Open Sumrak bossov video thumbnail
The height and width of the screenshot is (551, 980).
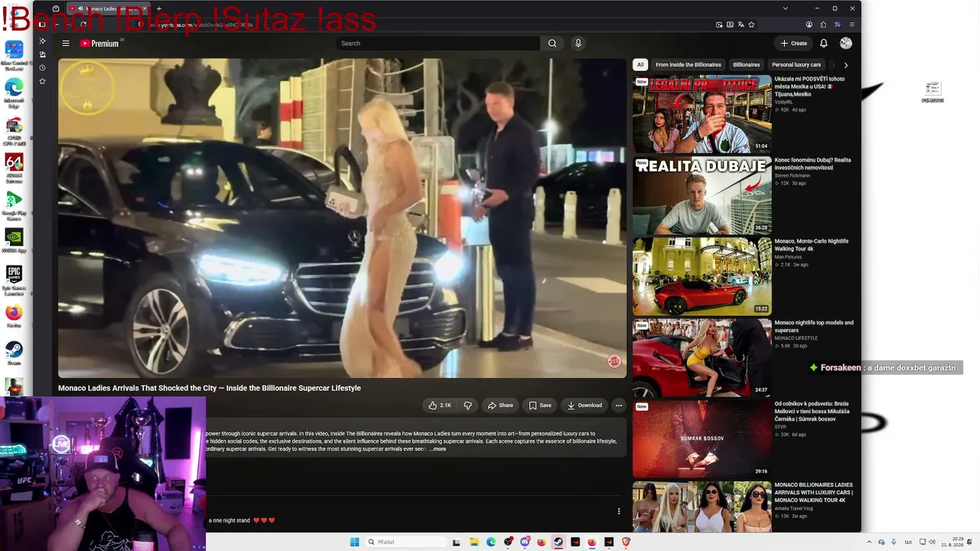coord(702,439)
